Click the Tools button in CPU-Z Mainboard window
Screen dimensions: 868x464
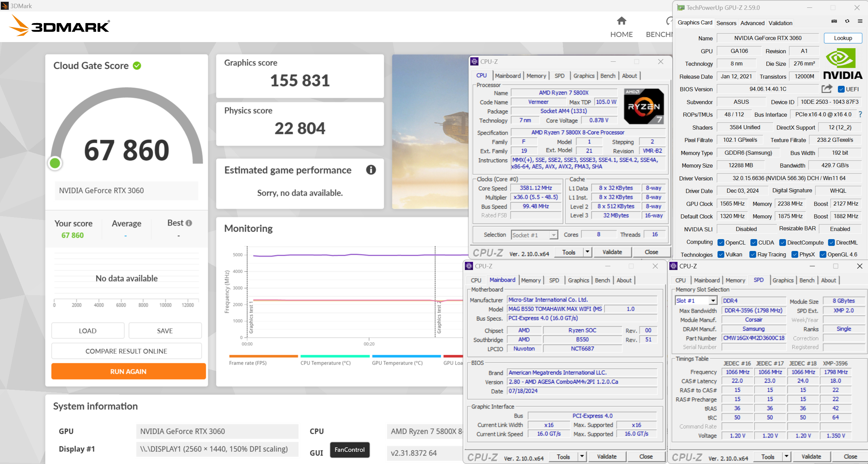point(563,457)
